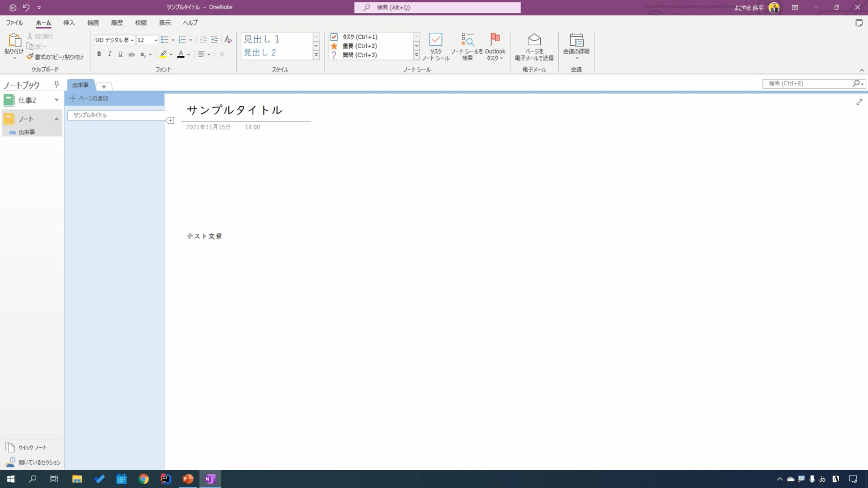Apply strikethrough to text
The height and width of the screenshot is (488, 868).
point(131,54)
